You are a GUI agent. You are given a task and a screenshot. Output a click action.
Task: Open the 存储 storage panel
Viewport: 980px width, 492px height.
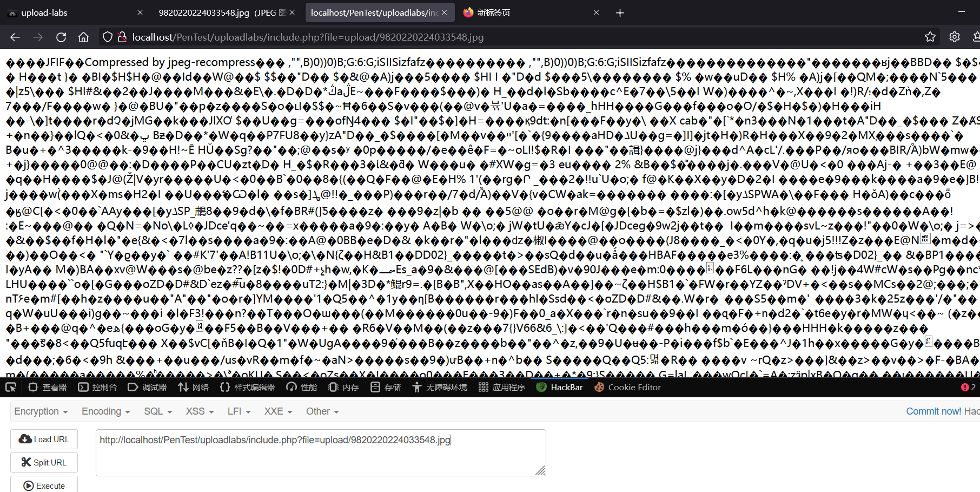point(386,387)
